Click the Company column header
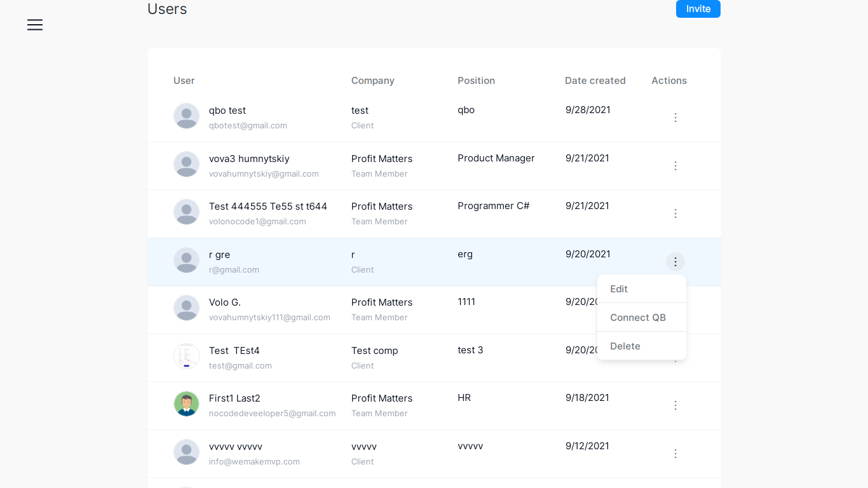This screenshot has height=488, width=868. [372, 81]
